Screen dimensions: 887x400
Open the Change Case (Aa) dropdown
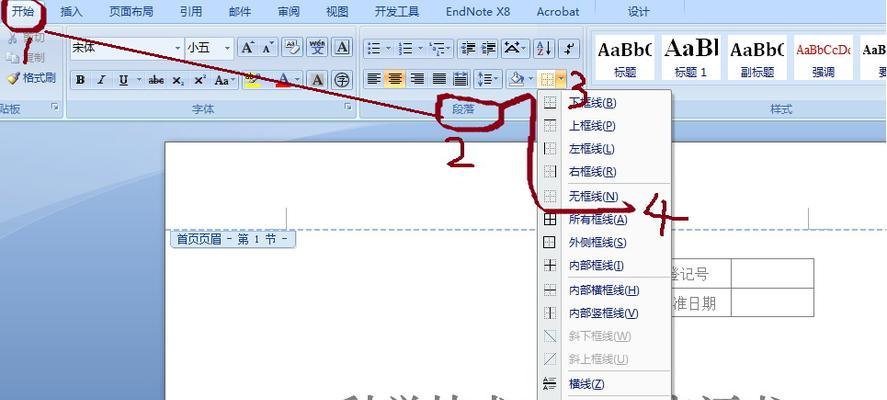point(225,80)
